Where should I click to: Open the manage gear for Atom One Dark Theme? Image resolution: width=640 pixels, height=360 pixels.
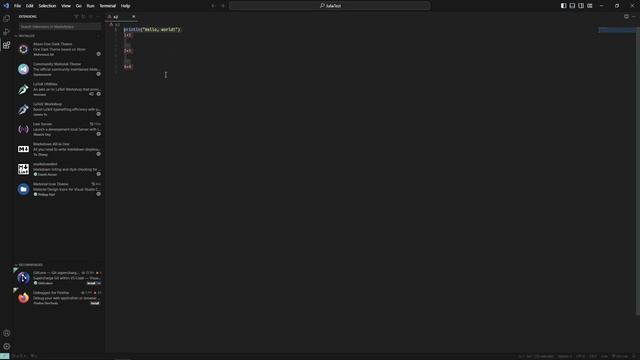tap(98, 54)
